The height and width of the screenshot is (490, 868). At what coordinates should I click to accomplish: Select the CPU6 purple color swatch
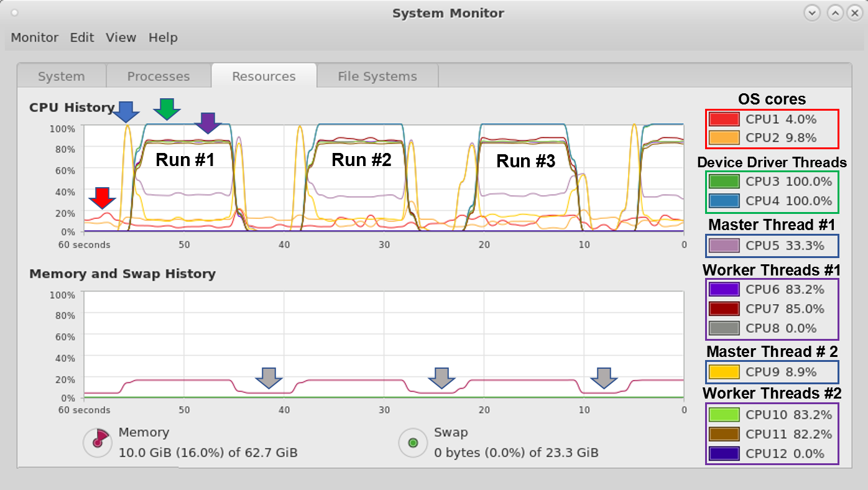[724, 289]
